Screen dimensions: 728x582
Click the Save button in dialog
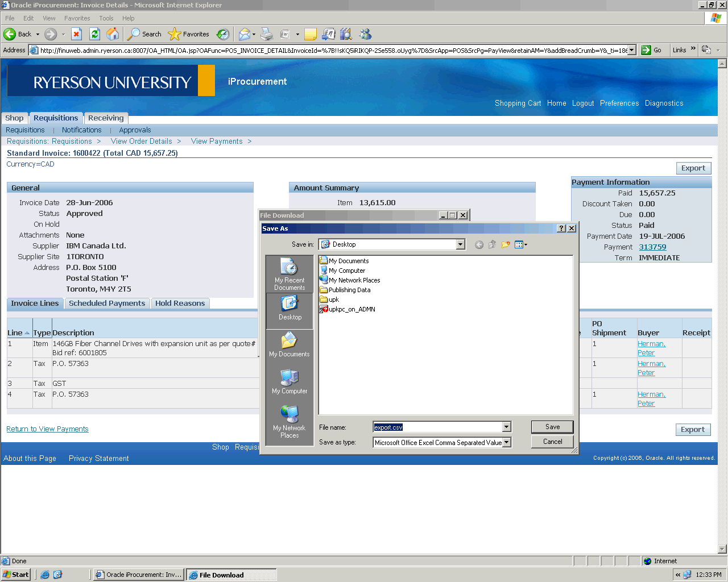click(x=552, y=427)
